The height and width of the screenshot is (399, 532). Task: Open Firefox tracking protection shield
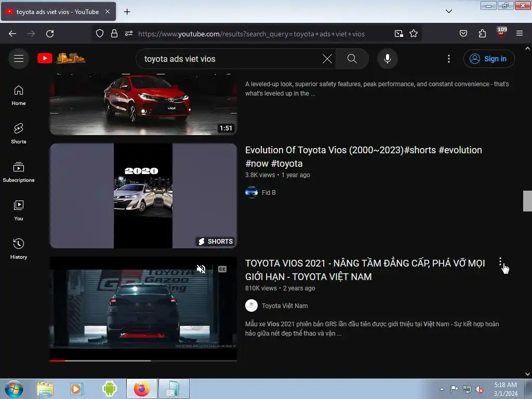tap(99, 33)
